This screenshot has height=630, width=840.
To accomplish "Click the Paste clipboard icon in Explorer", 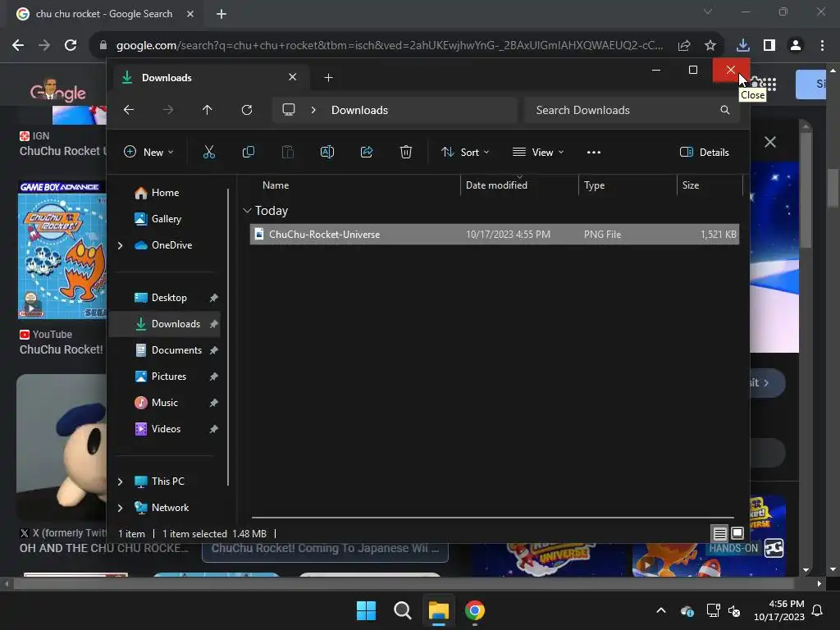I will coord(288,152).
